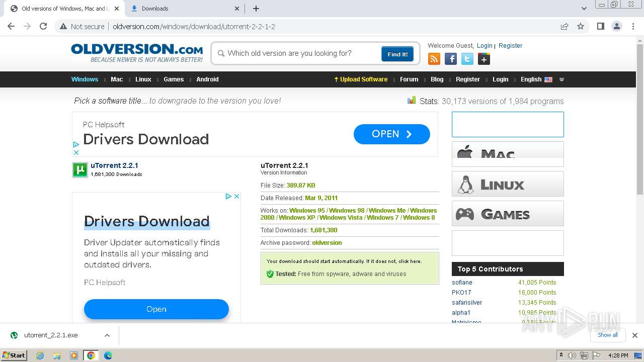644x362 pixels.
Task: Open the Chrome side panel
Action: (600, 27)
